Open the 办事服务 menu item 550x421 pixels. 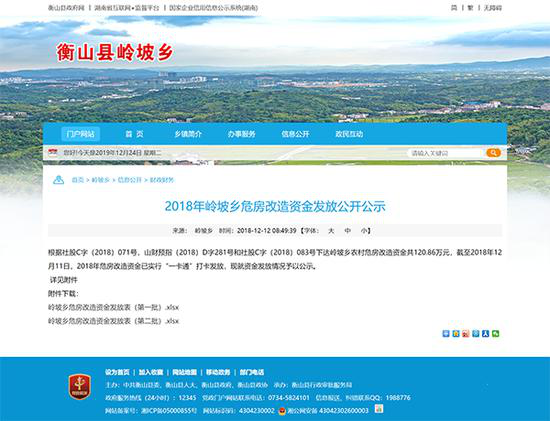(242, 134)
